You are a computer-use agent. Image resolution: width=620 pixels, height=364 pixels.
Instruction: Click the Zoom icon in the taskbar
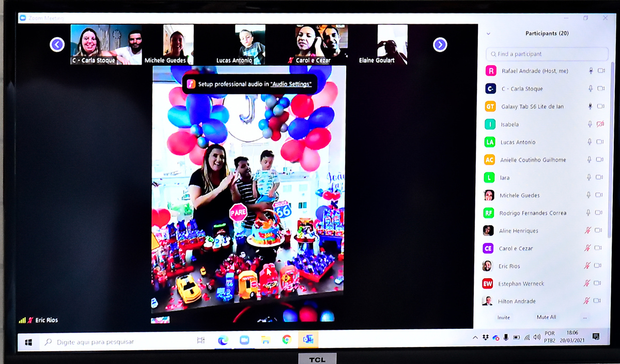pos(244,340)
